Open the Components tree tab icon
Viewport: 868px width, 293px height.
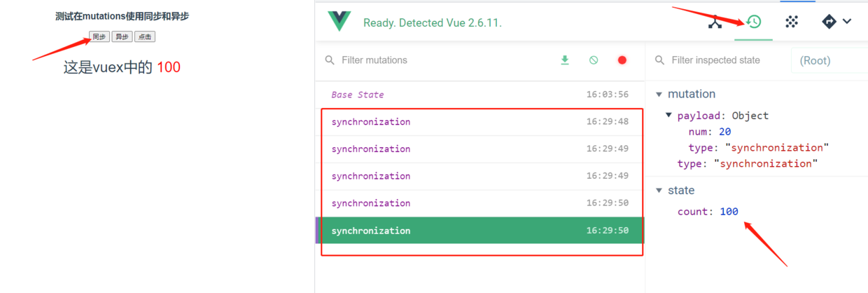715,22
